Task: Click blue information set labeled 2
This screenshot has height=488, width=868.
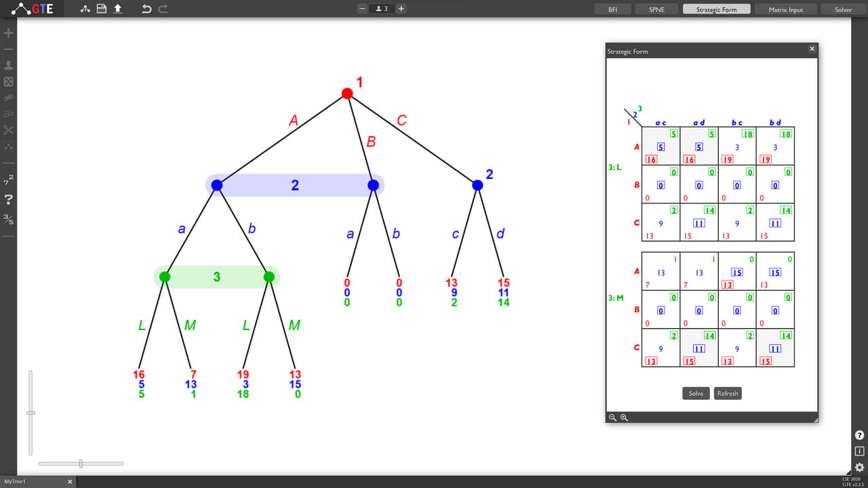Action: point(295,185)
